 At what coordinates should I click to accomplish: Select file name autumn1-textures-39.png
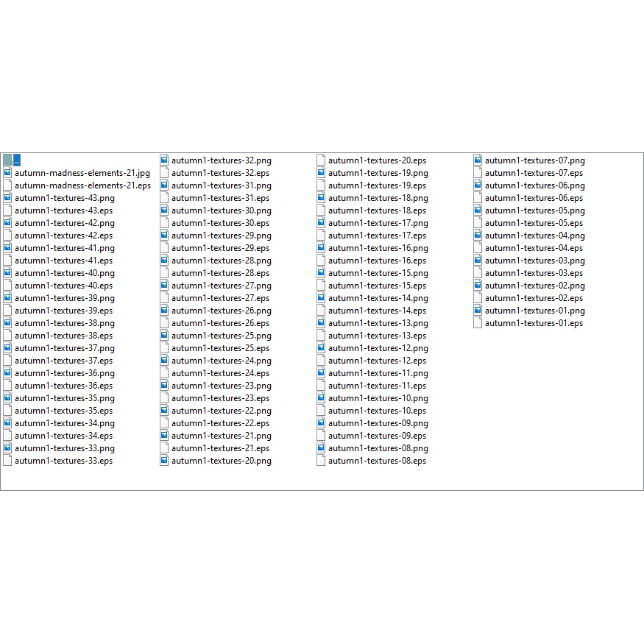point(65,298)
